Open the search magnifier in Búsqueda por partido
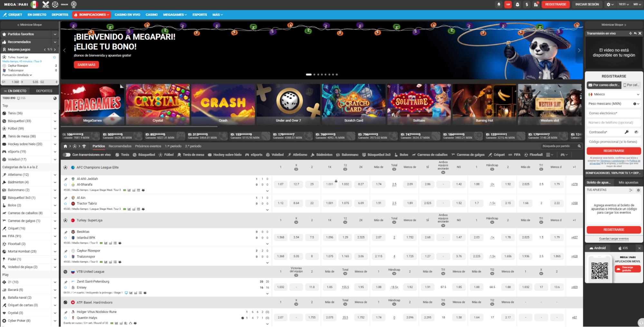 (579, 146)
